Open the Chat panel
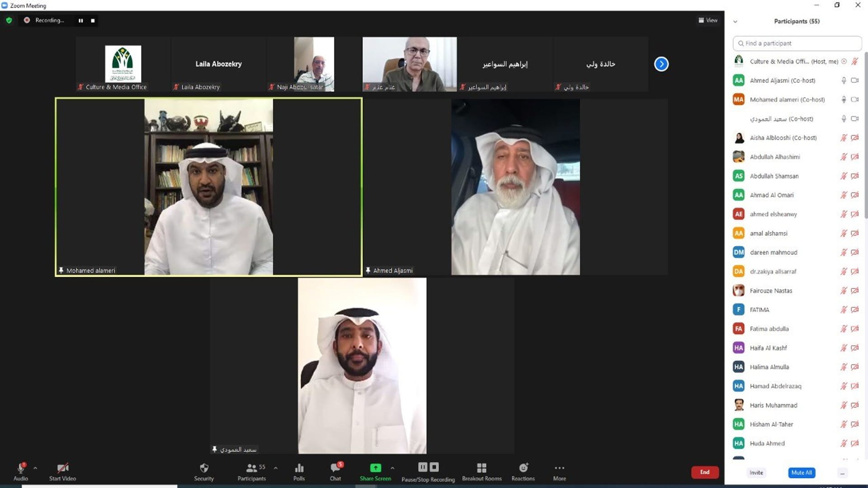This screenshot has width=868, height=488. tap(335, 471)
